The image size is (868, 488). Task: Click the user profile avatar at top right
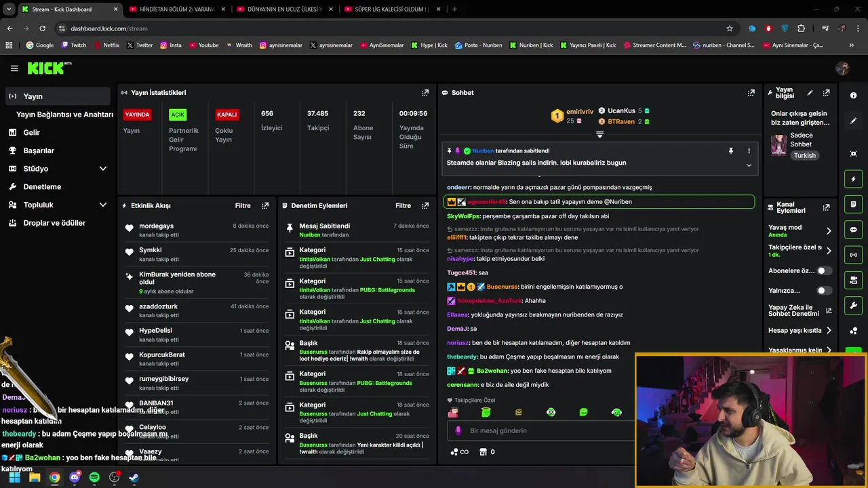(843, 68)
